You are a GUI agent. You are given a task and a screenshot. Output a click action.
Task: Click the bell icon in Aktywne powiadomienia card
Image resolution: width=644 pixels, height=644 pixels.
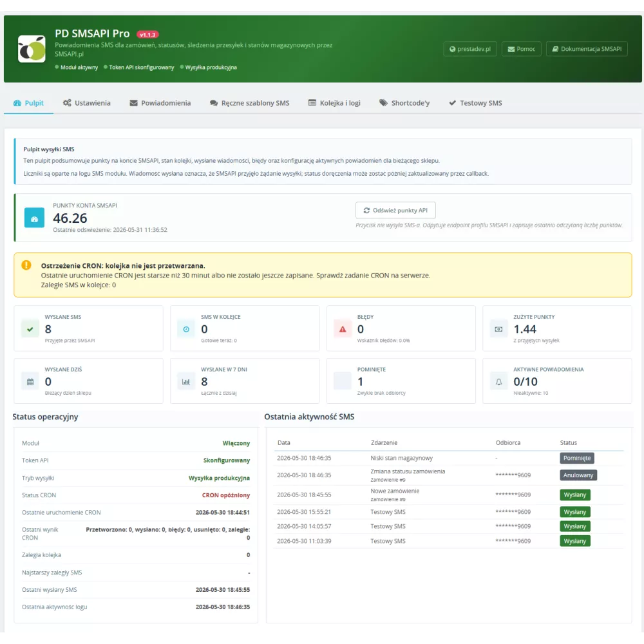point(498,381)
